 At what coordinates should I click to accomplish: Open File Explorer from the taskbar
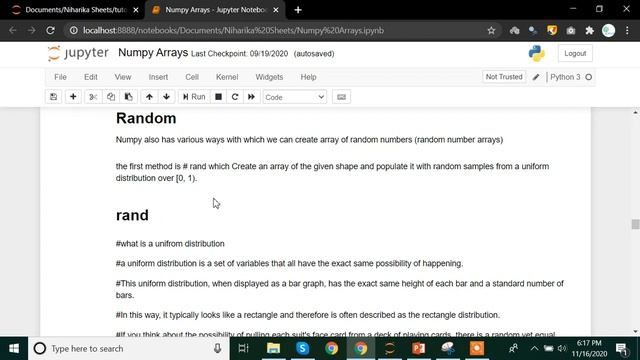273,349
